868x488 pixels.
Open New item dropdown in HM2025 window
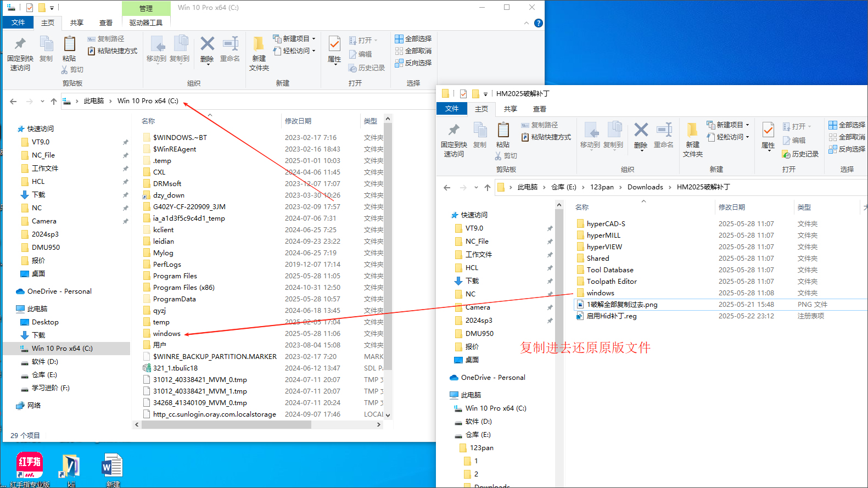(x=728, y=125)
